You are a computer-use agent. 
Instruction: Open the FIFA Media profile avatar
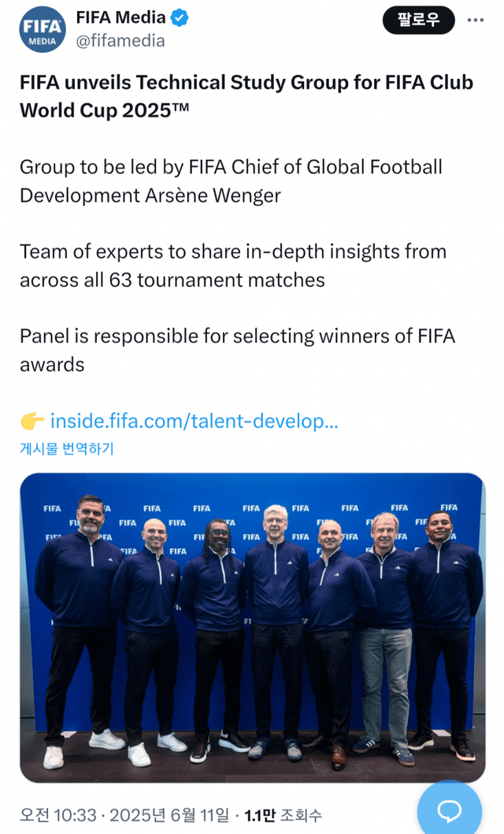tap(43, 29)
